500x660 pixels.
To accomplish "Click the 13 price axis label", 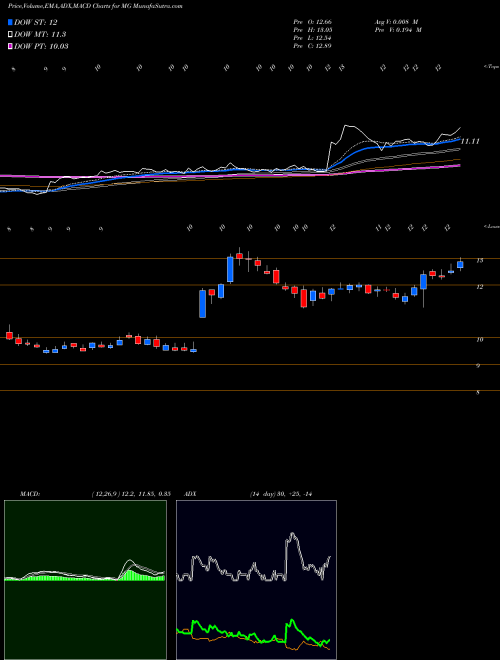I will (479, 261).
